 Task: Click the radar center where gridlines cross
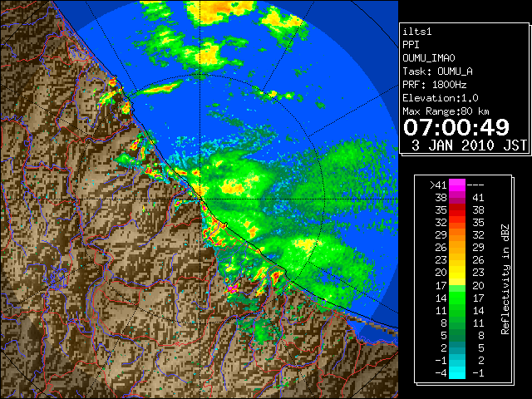point(200,199)
